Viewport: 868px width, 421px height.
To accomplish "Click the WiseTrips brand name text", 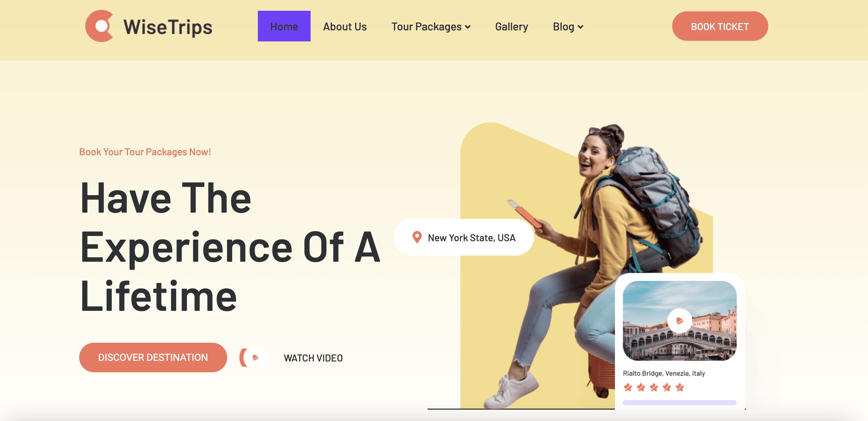I will tap(168, 27).
